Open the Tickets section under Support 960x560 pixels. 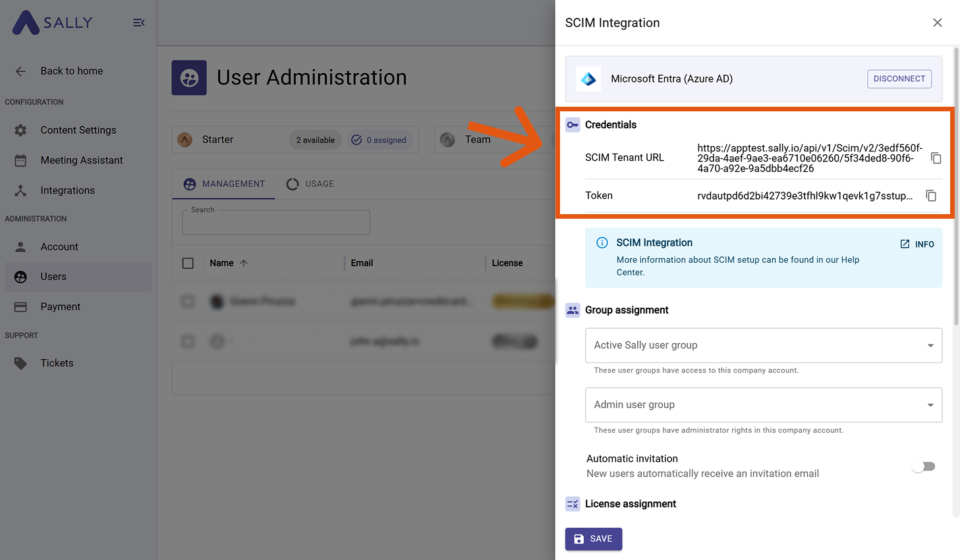57,363
